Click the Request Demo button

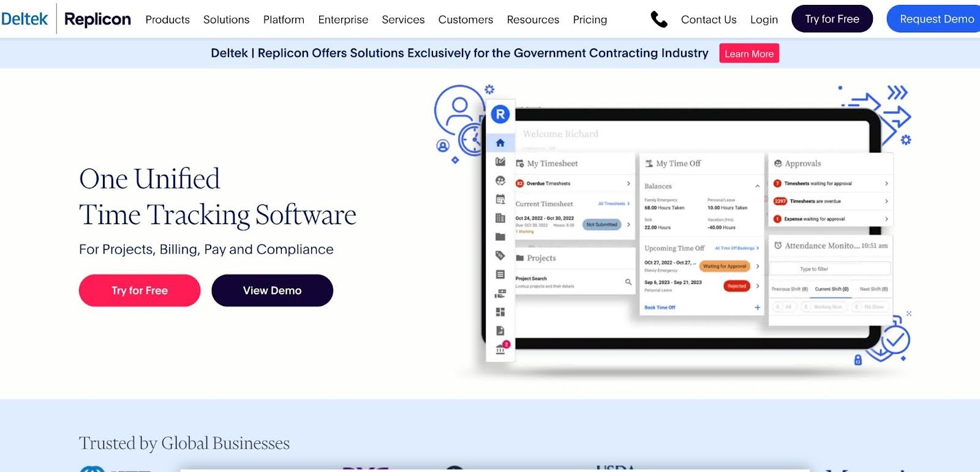[x=934, y=19]
